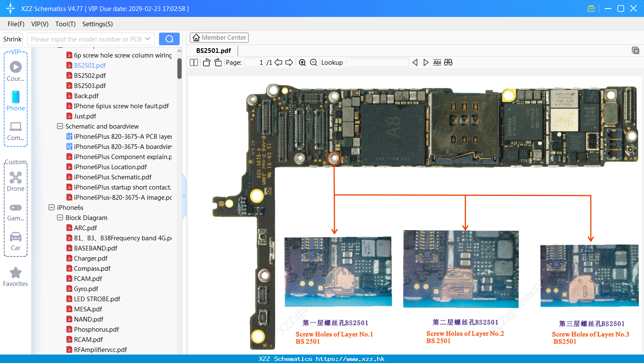Viewport: 644px width, 363px height.
Task: Go to next page arrow
Action: tap(289, 63)
